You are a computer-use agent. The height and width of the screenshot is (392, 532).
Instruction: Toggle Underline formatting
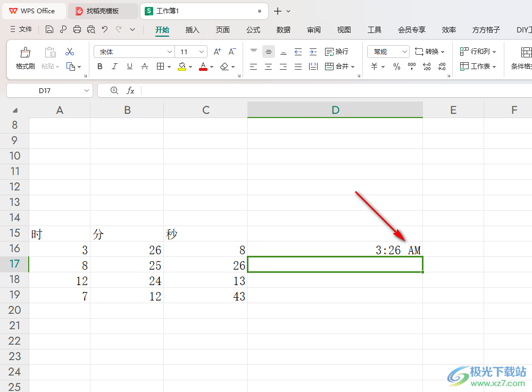point(130,66)
